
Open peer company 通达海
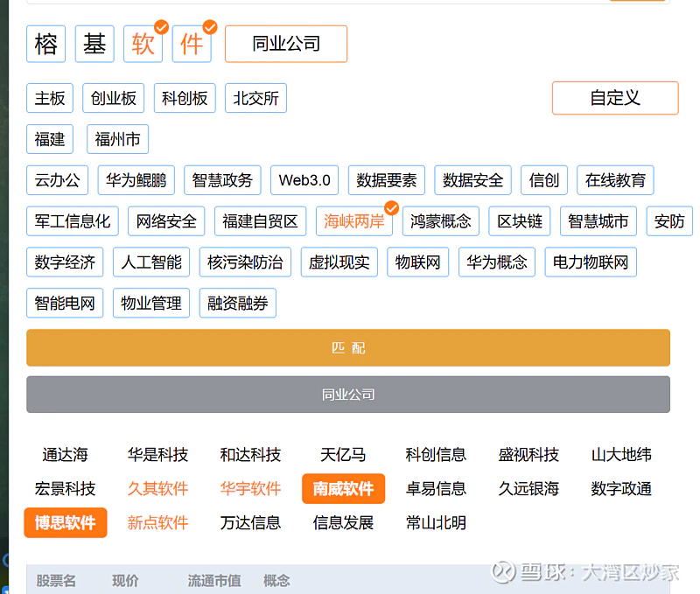coord(65,455)
